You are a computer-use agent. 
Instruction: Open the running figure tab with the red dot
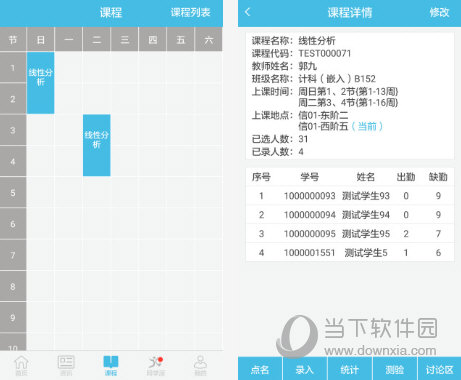(x=156, y=365)
